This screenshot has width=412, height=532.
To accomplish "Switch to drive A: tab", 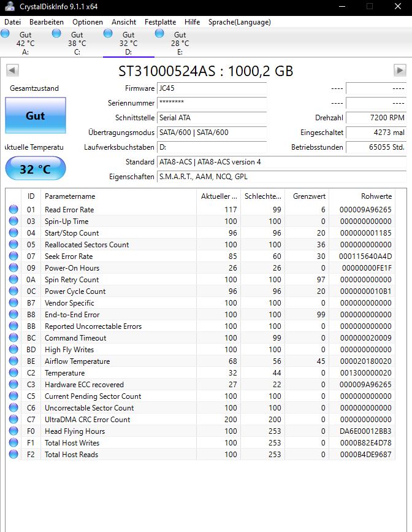I will coord(25,43).
